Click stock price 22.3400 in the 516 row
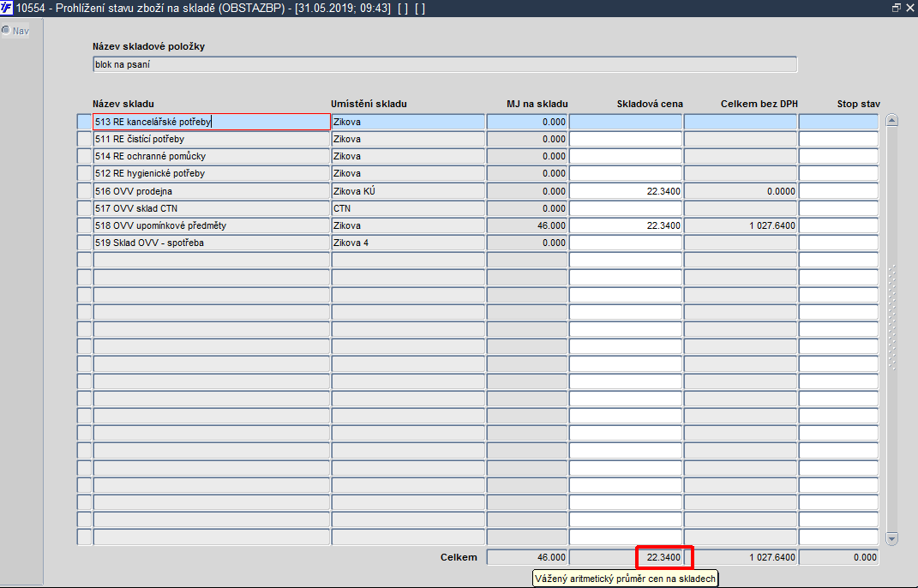 (626, 191)
